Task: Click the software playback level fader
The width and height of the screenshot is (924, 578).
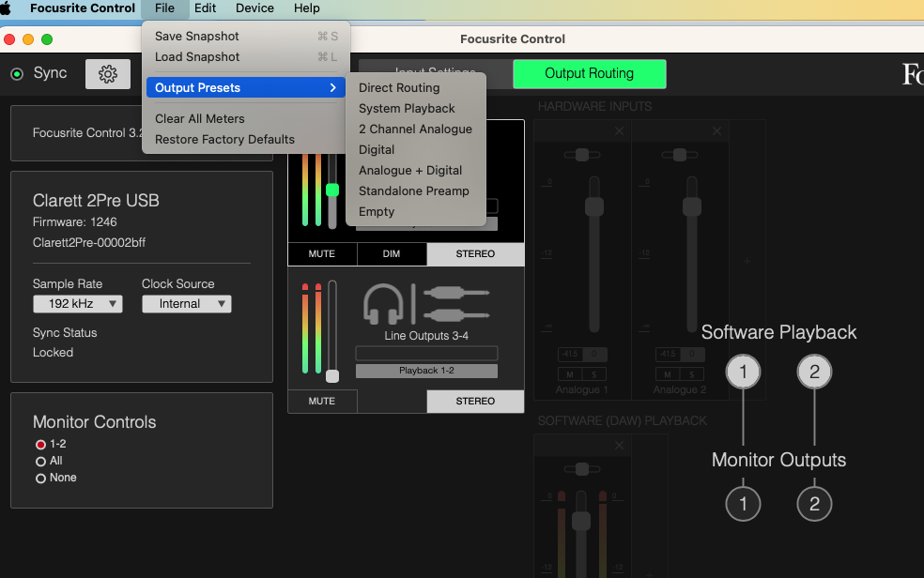Action: 581,521
